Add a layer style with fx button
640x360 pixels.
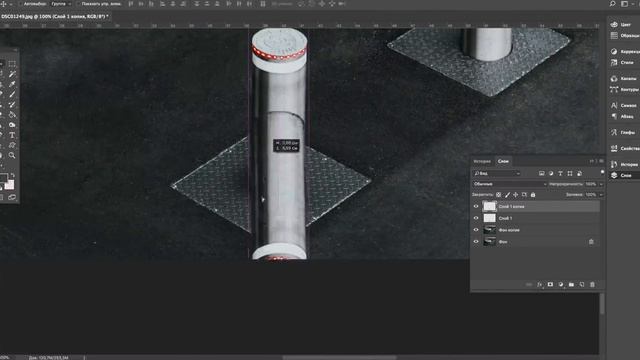click(540, 284)
